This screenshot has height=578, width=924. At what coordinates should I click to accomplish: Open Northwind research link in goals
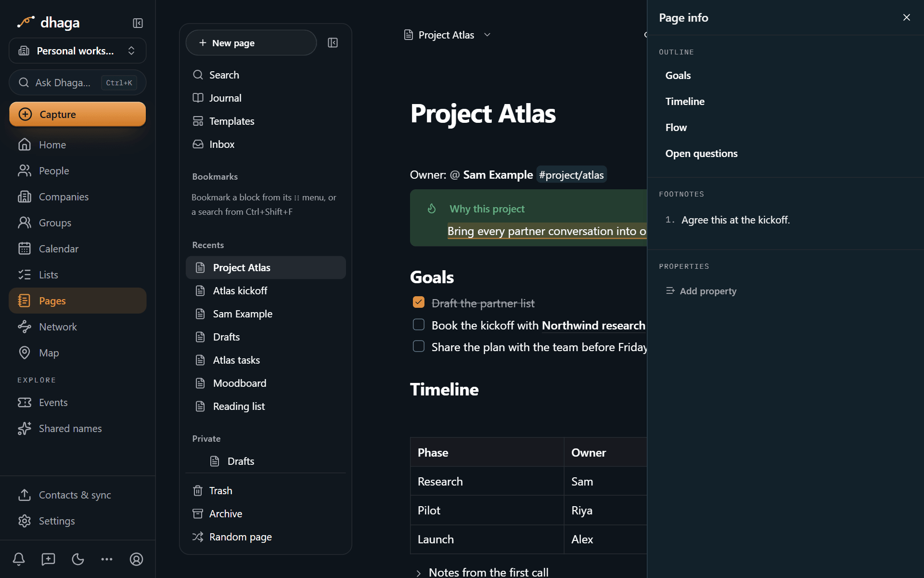point(593,326)
